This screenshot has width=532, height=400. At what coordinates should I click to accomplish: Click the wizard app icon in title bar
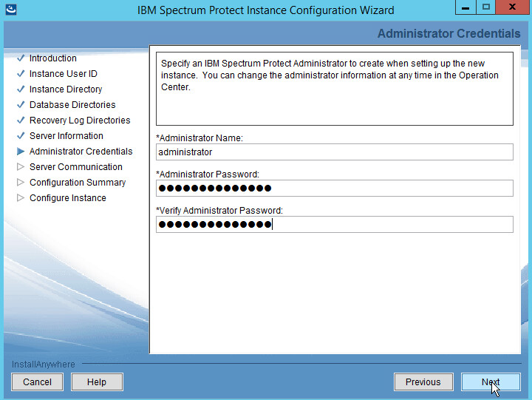pyautogui.click(x=10, y=10)
